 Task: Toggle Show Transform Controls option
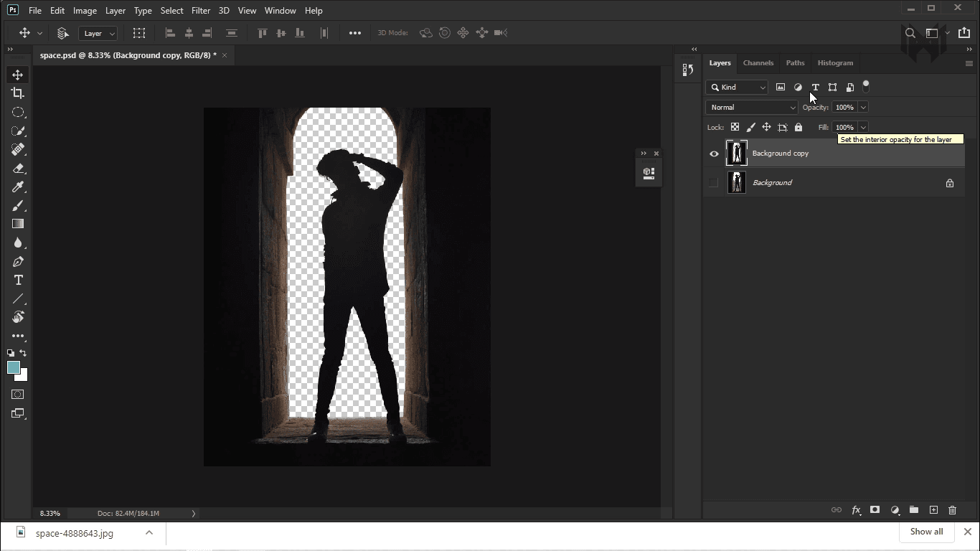coord(139,33)
